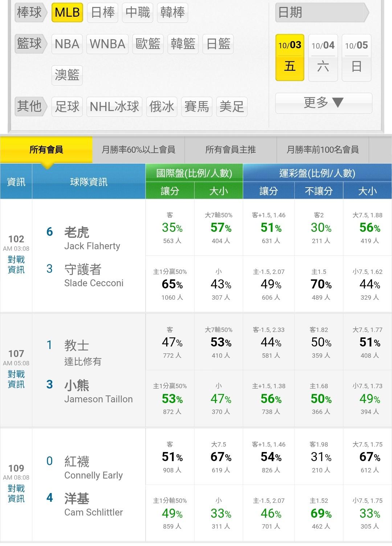Pick the 10/04 Saturday date
This screenshot has height=546, width=392.
click(x=323, y=57)
